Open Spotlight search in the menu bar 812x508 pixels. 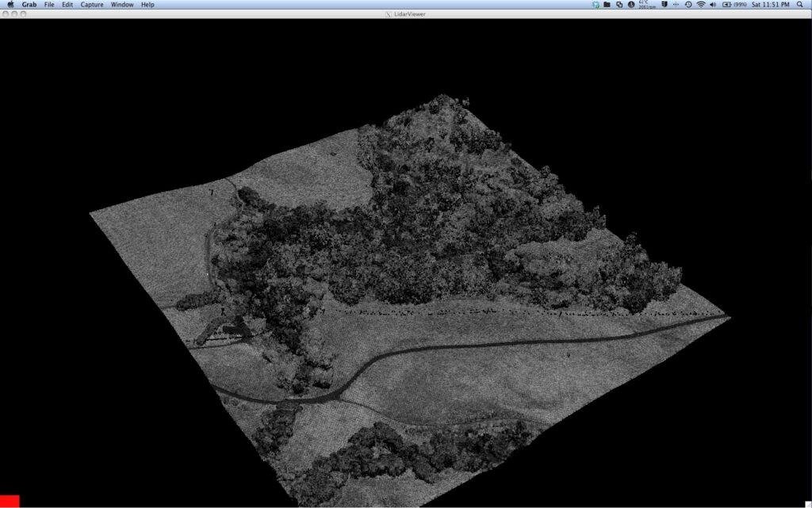(799, 5)
